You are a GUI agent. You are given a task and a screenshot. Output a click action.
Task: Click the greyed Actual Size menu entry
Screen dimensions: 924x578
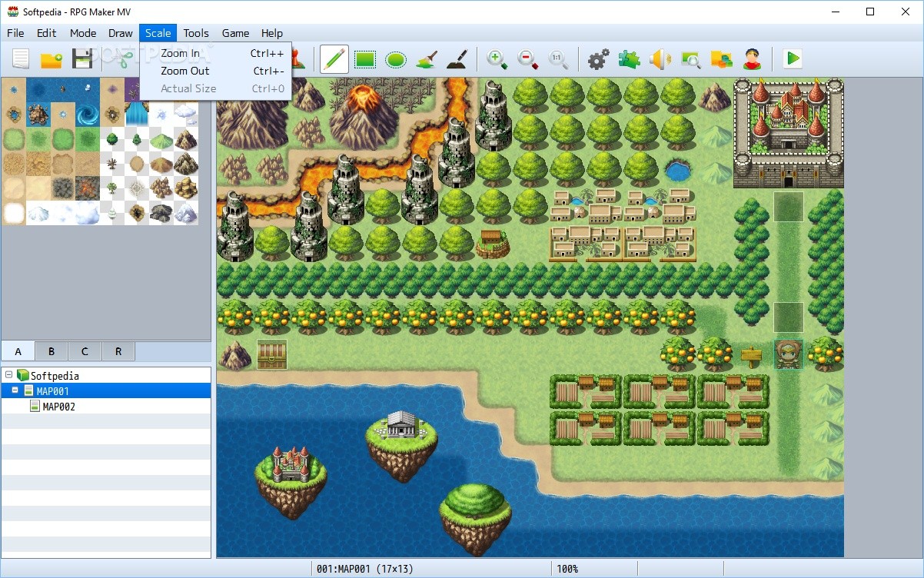pos(215,88)
